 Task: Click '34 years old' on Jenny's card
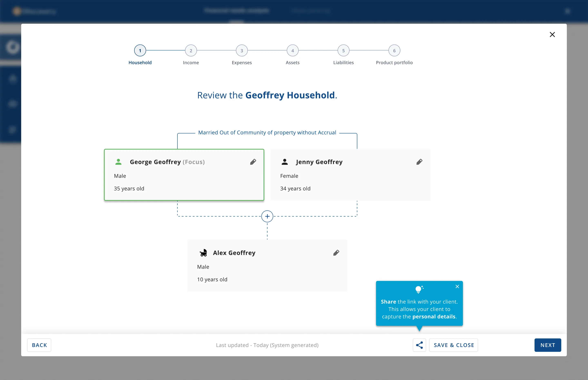point(295,189)
